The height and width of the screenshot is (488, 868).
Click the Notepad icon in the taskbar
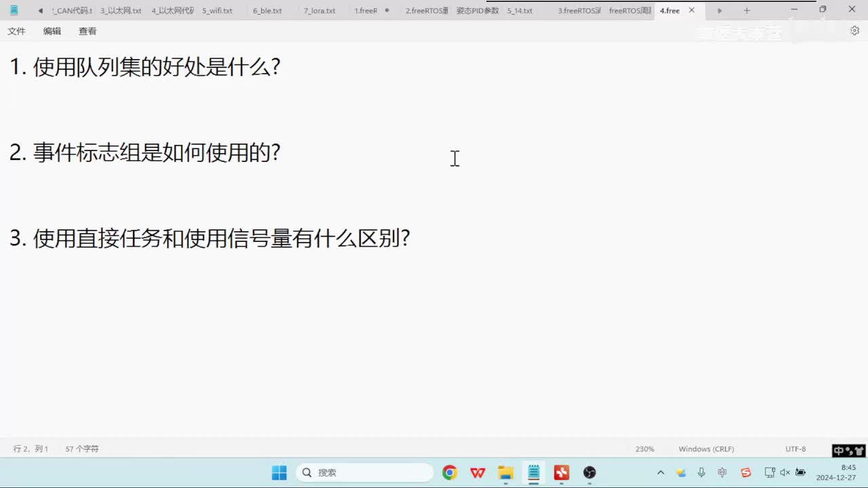tap(534, 472)
